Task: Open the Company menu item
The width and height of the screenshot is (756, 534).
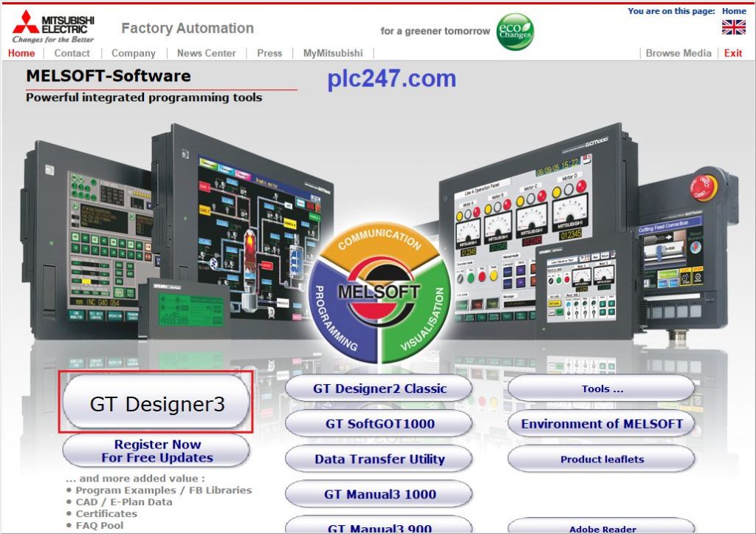Action: click(134, 53)
